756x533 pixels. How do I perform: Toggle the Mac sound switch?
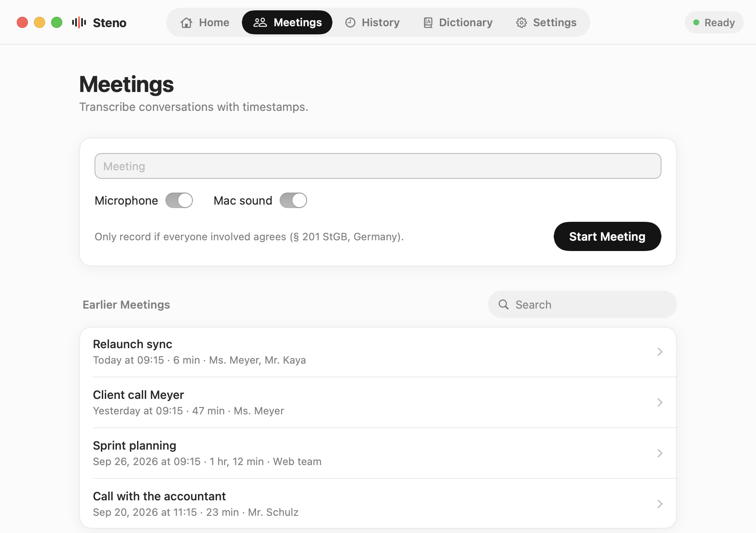293,200
